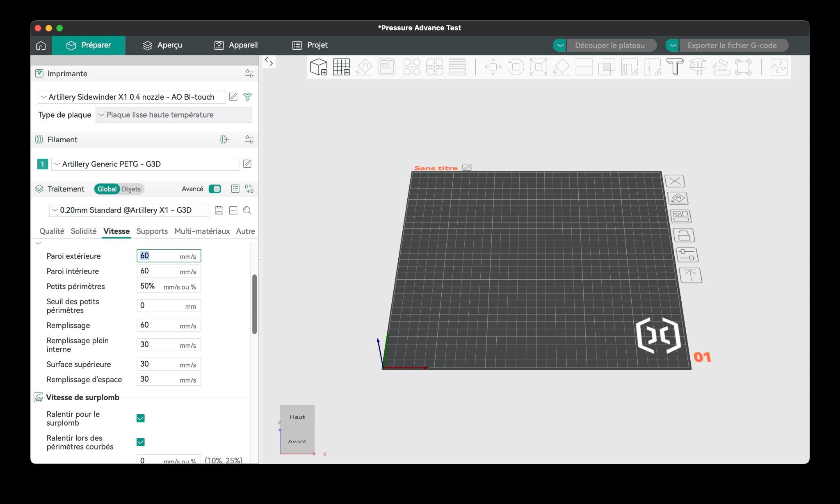This screenshot has width=840, height=504.
Task: Select the Move tool
Action: tap(493, 67)
